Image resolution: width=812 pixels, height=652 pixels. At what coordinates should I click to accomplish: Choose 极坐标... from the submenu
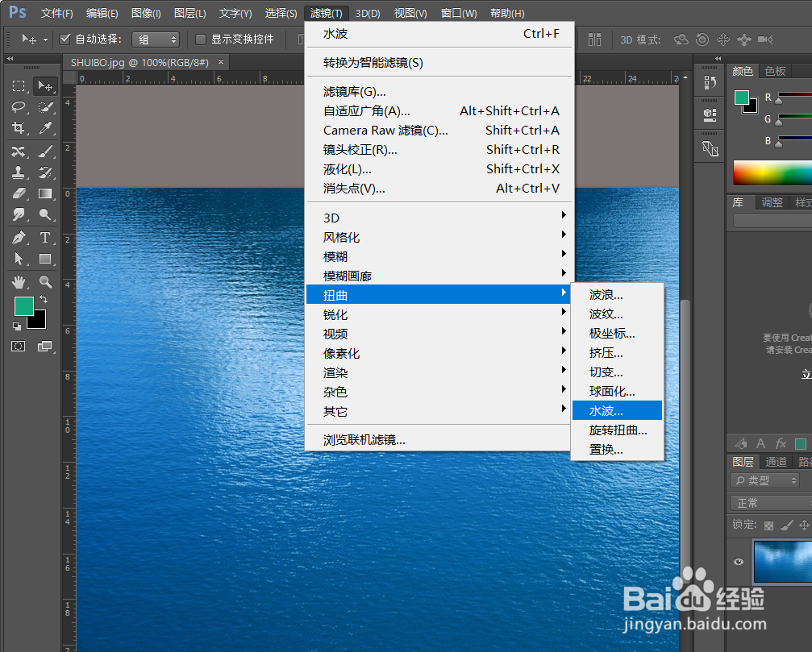point(618,333)
